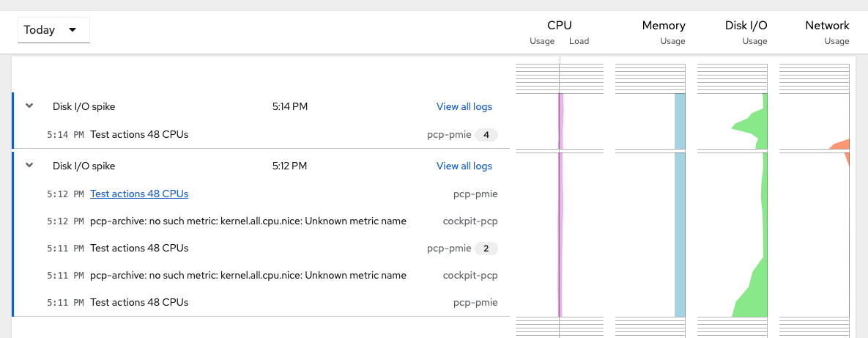The height and width of the screenshot is (338, 868).
Task: Click the Network Usage column header
Action: pos(827,32)
